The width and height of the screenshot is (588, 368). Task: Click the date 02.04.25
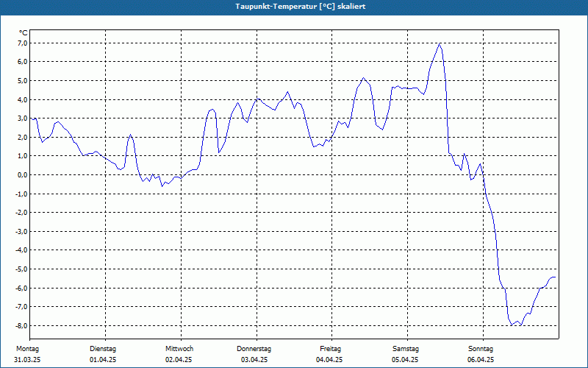coord(179,360)
